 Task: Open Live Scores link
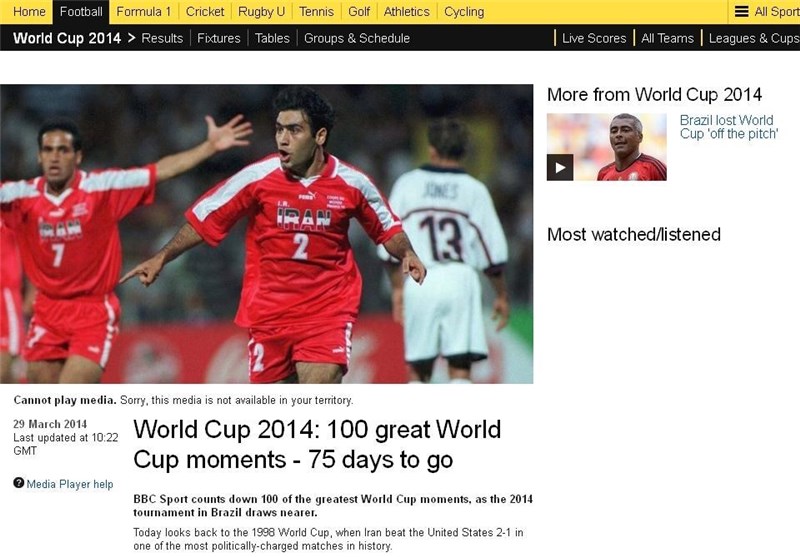pyautogui.click(x=594, y=38)
